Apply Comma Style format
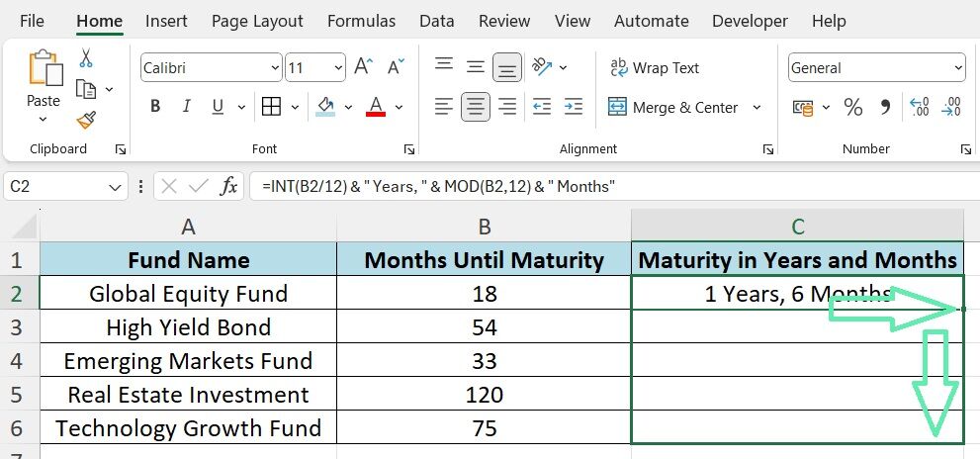 [885, 107]
